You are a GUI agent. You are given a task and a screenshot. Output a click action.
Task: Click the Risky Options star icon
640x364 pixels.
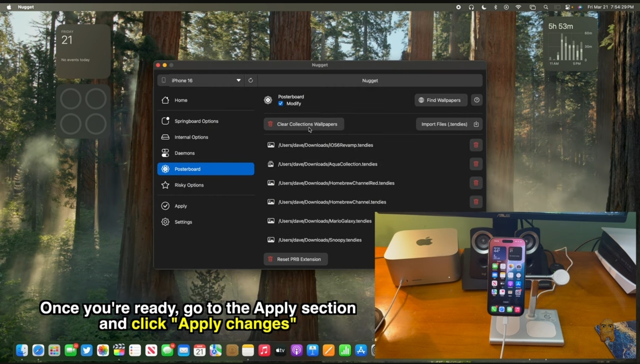pyautogui.click(x=165, y=185)
